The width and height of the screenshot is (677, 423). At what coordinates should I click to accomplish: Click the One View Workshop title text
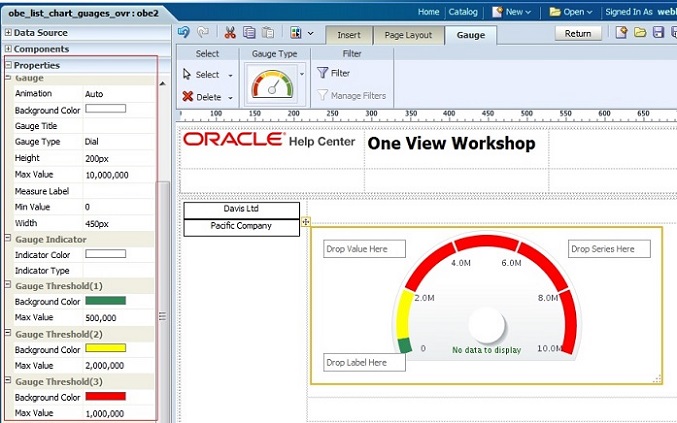(451, 143)
